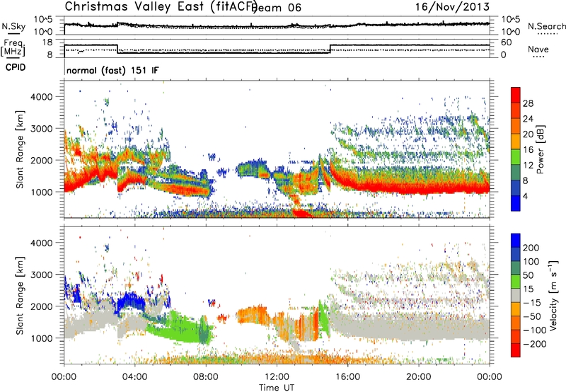Select the "Time UT" axis title
The height and width of the screenshot is (392, 566).
[277, 388]
